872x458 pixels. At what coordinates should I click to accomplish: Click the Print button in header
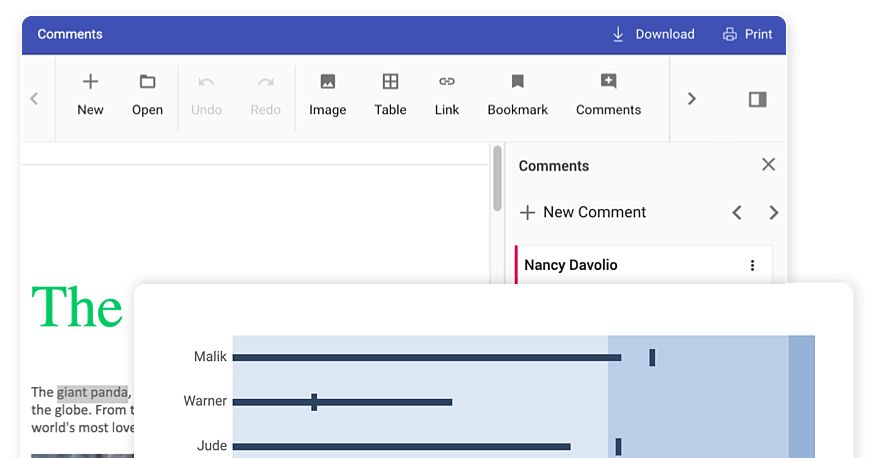[x=747, y=34]
